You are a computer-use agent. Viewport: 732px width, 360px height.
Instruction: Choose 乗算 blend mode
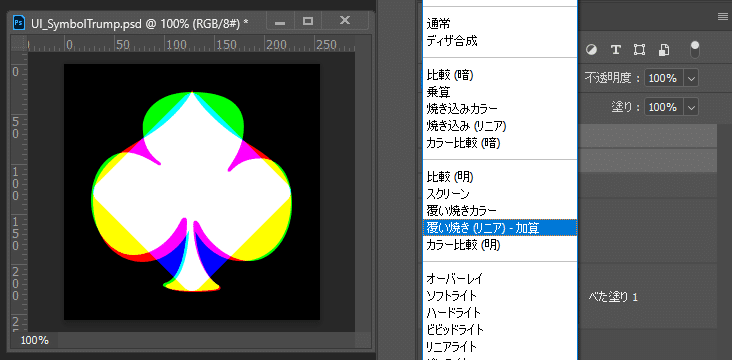click(x=500, y=92)
